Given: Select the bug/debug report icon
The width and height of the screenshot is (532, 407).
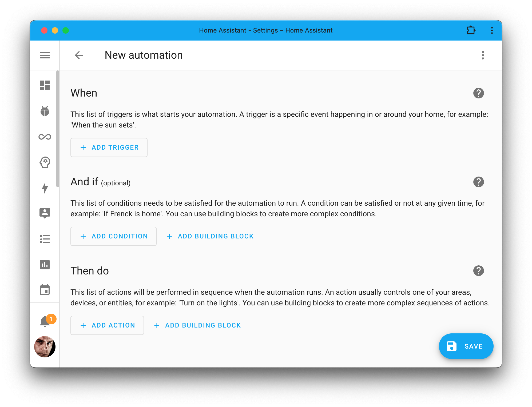Looking at the screenshot, I should pos(45,110).
